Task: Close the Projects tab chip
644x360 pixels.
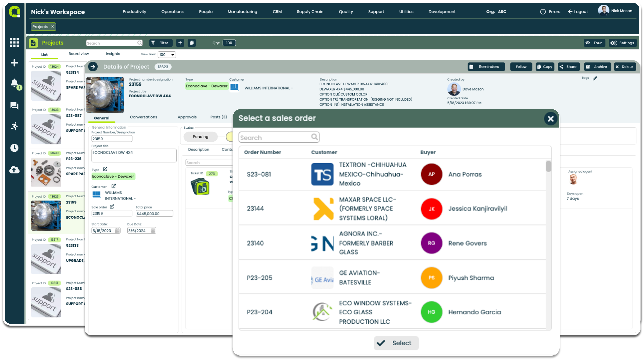Action: point(52,27)
